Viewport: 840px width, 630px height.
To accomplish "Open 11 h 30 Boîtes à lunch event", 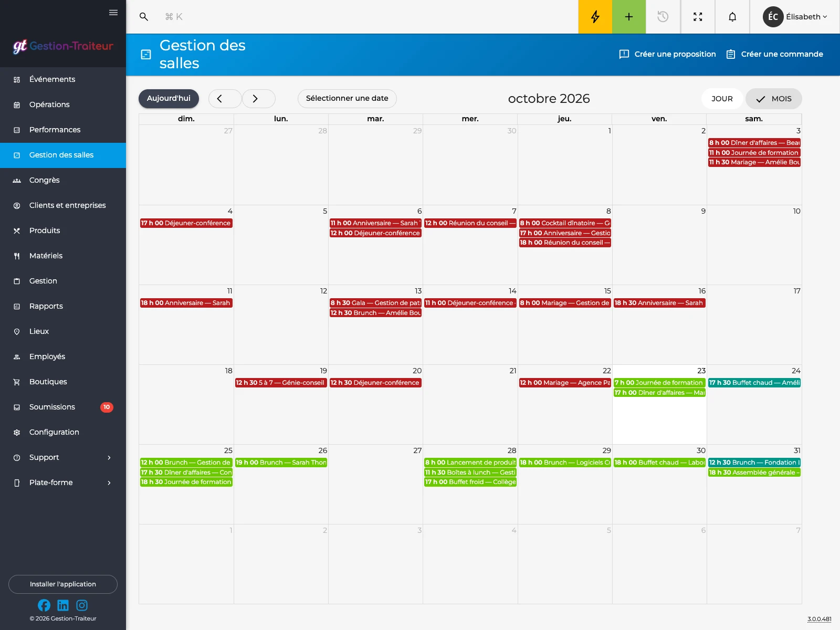I will (x=470, y=472).
